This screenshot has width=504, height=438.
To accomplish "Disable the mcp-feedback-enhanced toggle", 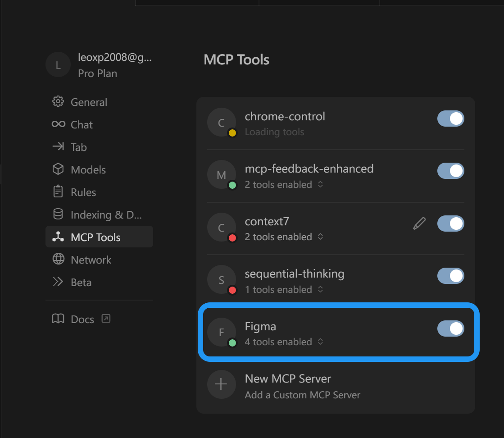I will (451, 171).
